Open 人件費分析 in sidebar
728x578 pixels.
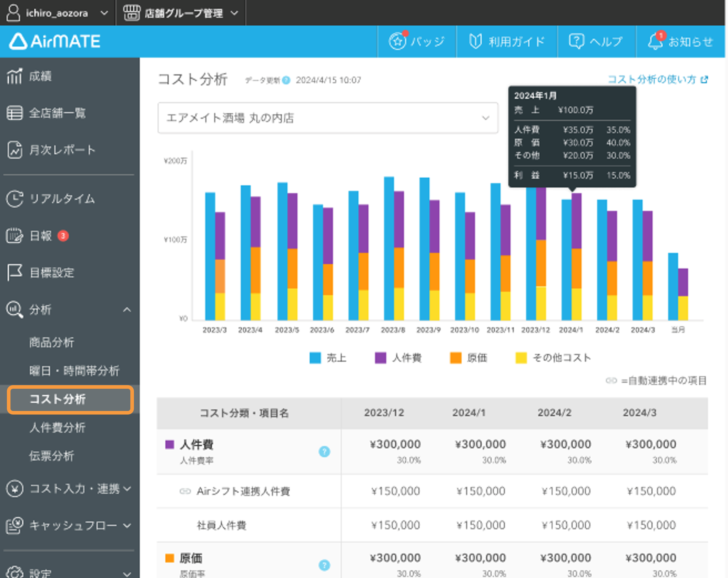click(x=58, y=428)
